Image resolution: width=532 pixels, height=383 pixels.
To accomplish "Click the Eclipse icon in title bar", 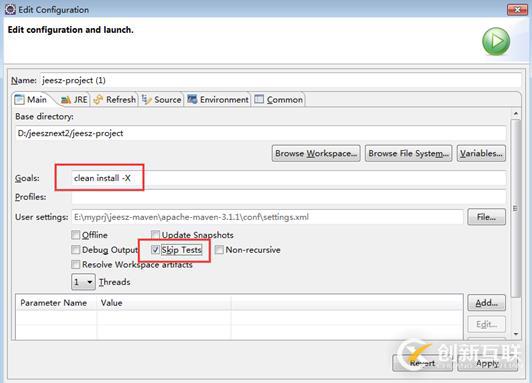I will [x=10, y=9].
